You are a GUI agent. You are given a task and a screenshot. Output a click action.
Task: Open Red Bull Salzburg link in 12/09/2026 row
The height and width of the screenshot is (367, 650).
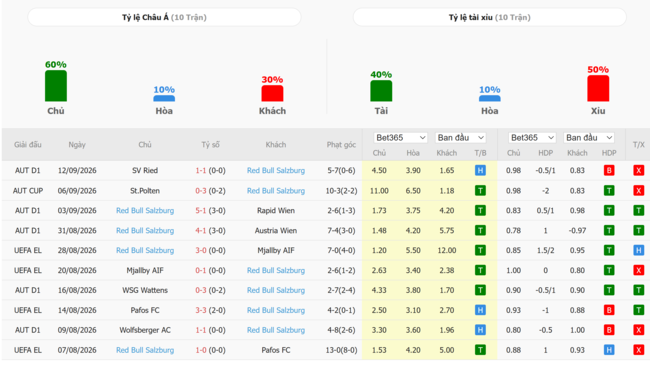pyautogui.click(x=276, y=170)
